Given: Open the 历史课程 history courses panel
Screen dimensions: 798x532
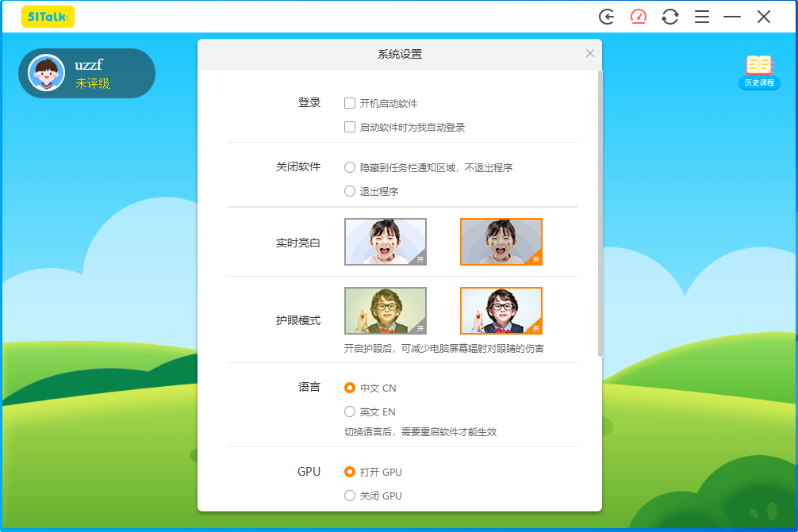Looking at the screenshot, I should click(758, 71).
